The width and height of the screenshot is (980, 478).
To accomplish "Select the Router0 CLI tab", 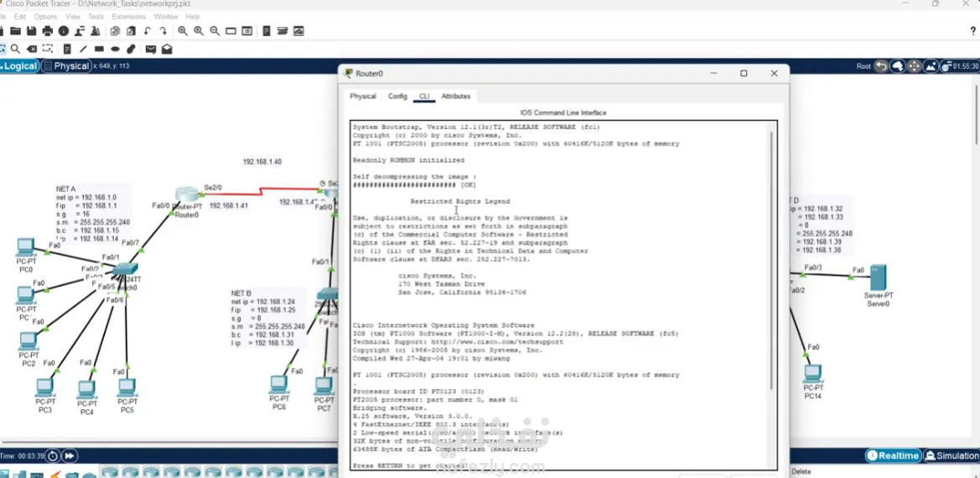I will [424, 96].
